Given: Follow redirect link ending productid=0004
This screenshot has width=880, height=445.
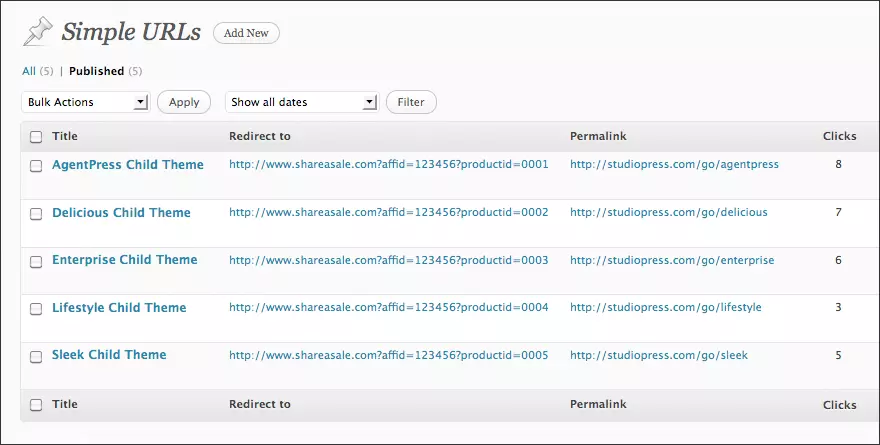Looking at the screenshot, I should point(388,307).
